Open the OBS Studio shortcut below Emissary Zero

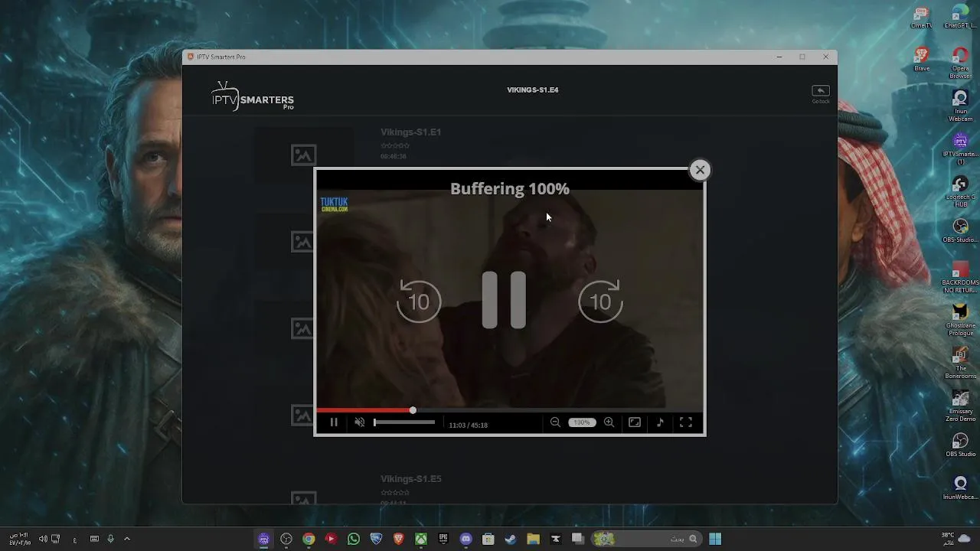pyautogui.click(x=960, y=445)
